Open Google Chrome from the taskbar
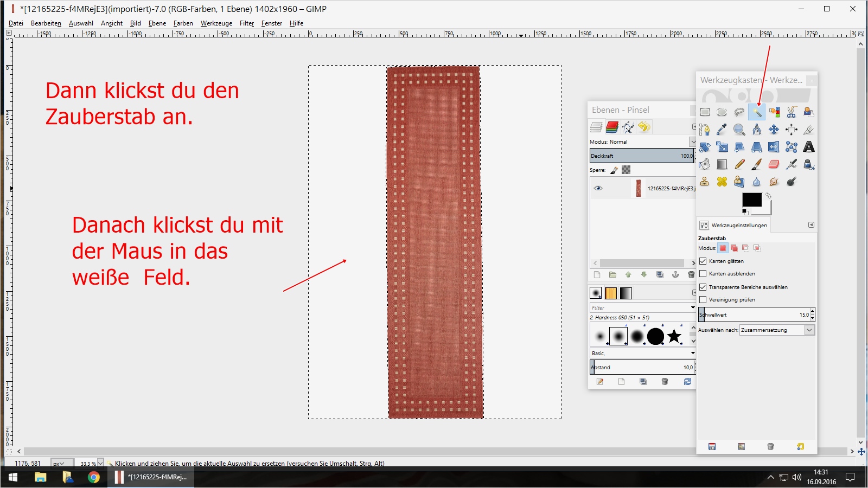Viewport: 868px width, 488px height. (94, 477)
